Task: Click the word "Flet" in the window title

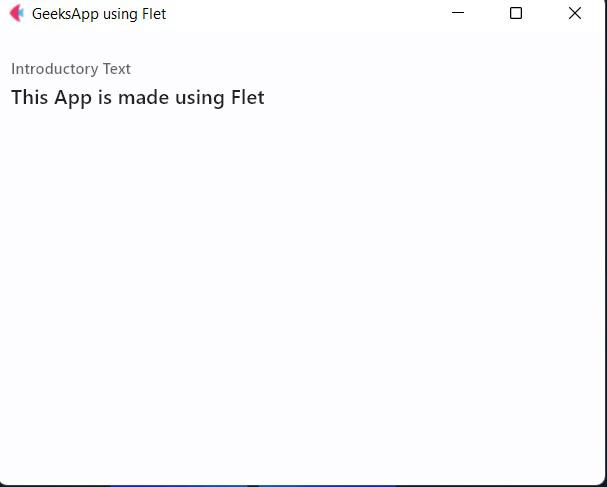Action: tap(154, 14)
